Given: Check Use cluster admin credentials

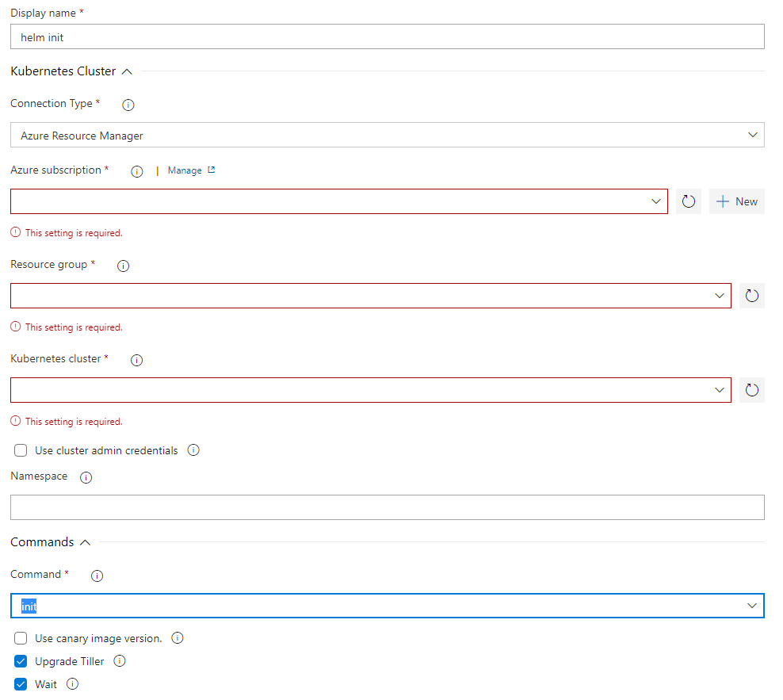Looking at the screenshot, I should [20, 449].
